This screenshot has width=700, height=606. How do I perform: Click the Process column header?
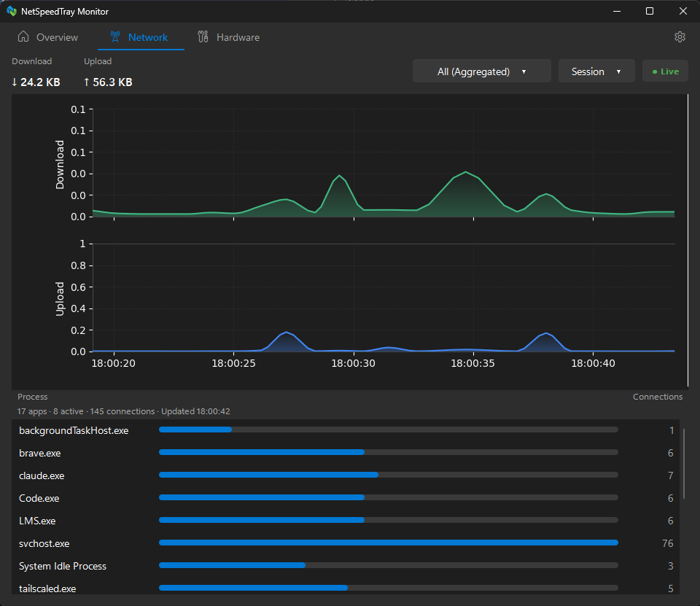[x=33, y=397]
